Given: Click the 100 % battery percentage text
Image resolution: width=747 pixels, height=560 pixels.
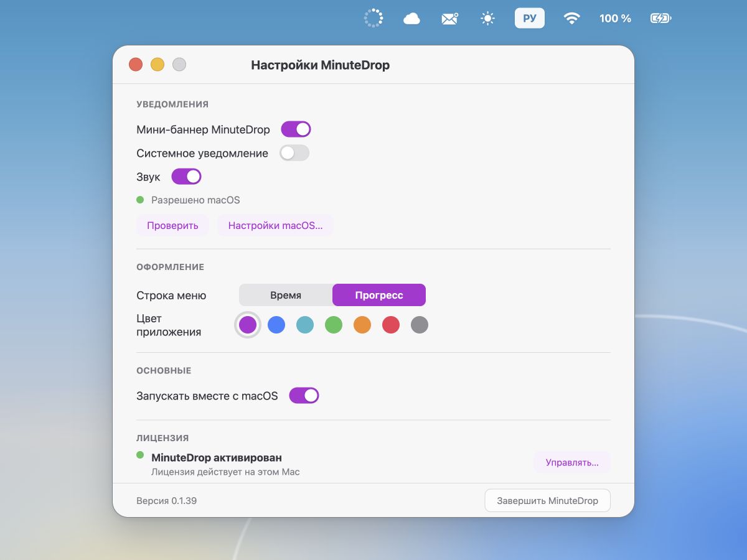Looking at the screenshot, I should pyautogui.click(x=615, y=19).
